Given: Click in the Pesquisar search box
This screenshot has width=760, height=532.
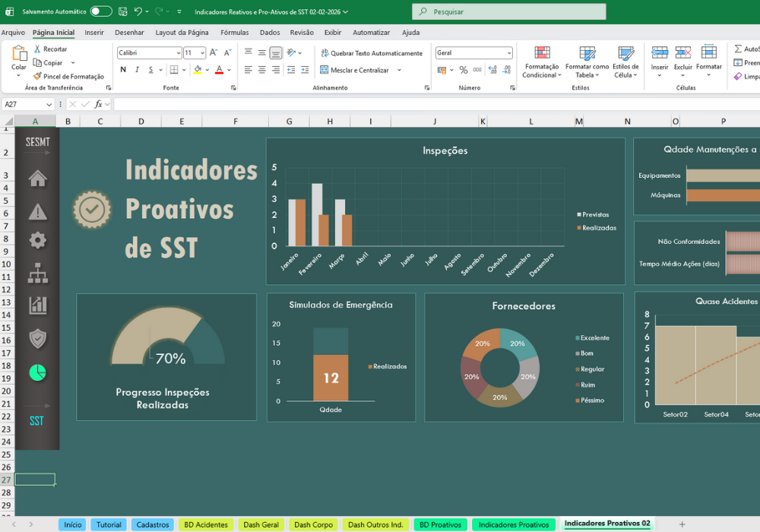Looking at the screenshot, I should point(509,11).
